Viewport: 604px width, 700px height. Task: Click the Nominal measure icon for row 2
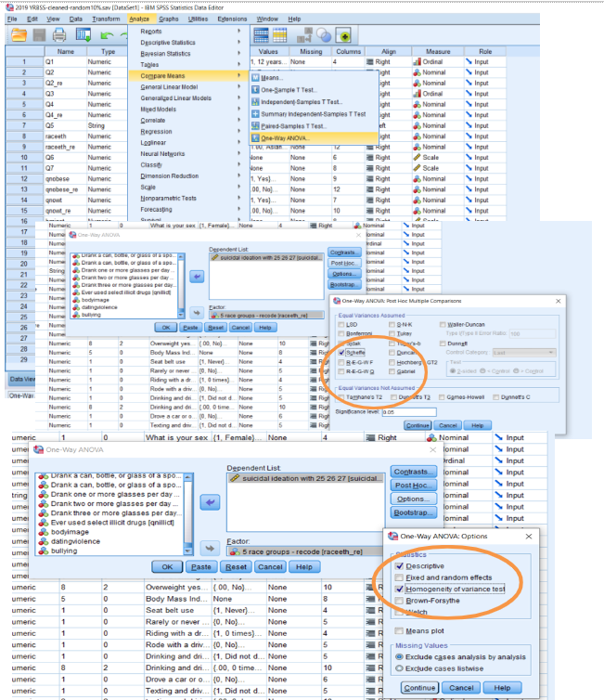[x=418, y=72]
